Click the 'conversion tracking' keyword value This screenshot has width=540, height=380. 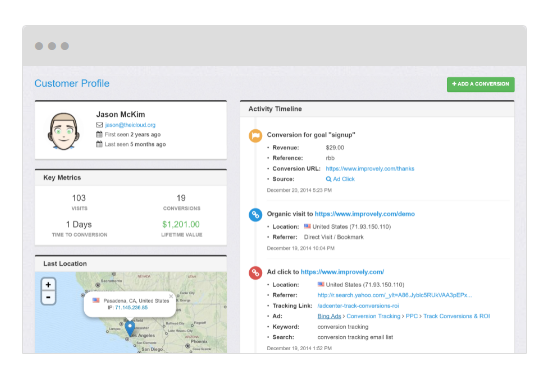tap(343, 327)
